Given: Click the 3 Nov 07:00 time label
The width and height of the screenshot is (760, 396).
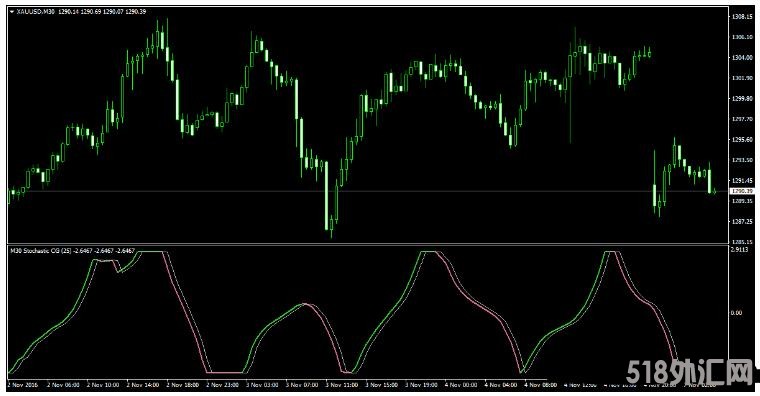Looking at the screenshot, I should pos(301,385).
